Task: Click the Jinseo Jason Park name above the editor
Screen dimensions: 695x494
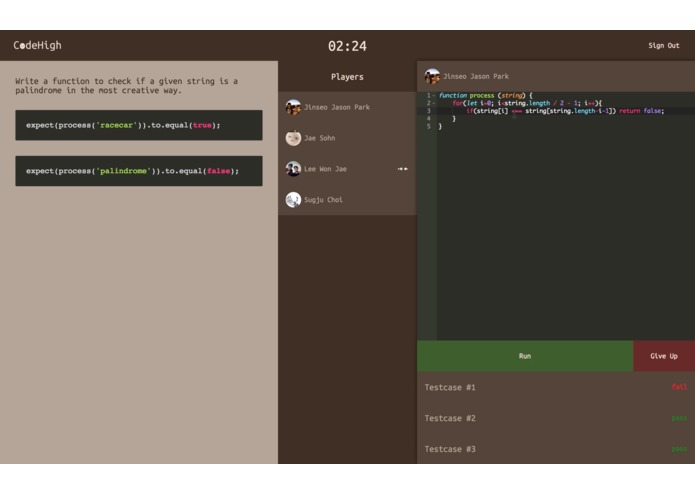Action: click(476, 76)
